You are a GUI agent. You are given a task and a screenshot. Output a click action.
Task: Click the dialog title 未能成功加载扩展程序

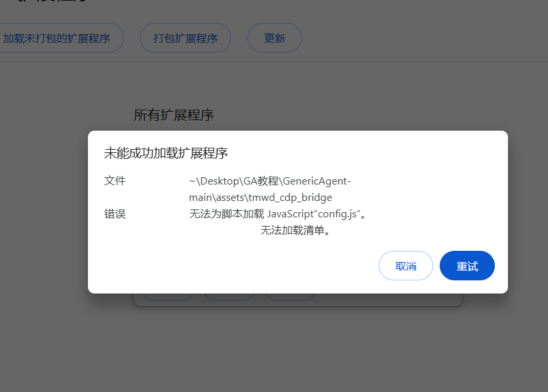click(x=166, y=154)
